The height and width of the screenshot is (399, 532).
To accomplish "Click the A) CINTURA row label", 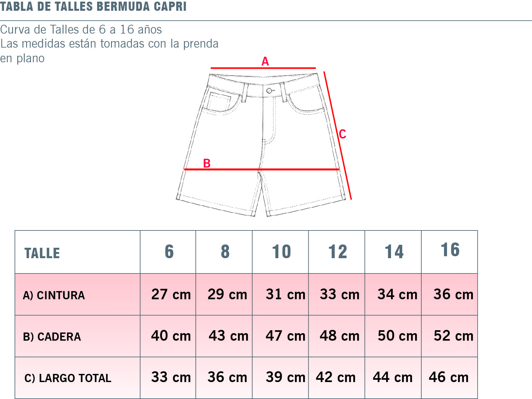I will coord(54,295).
